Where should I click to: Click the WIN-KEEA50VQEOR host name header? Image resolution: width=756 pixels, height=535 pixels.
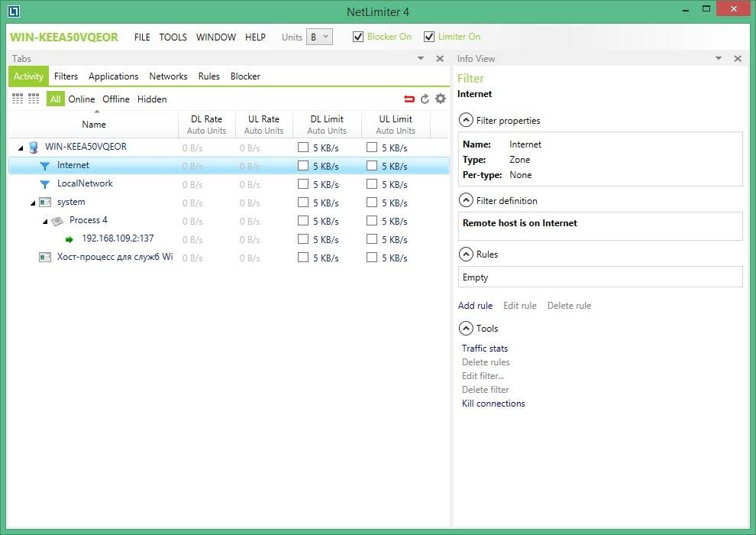(x=63, y=37)
